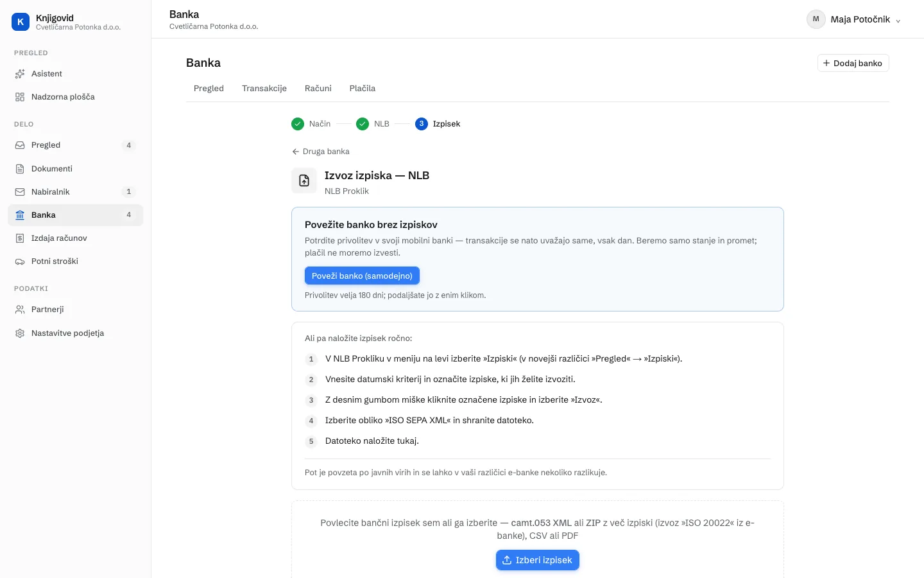Click the Nabiralnik badge showing 1
The height and width of the screenshot is (578, 924).
(129, 192)
